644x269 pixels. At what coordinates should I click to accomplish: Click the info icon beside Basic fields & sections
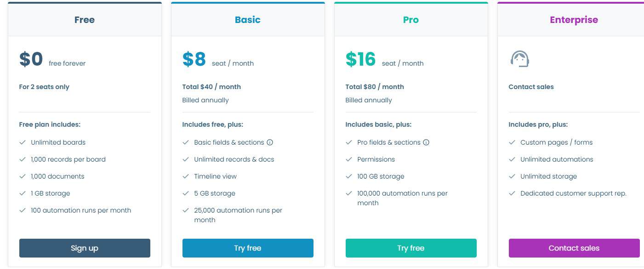tap(269, 142)
